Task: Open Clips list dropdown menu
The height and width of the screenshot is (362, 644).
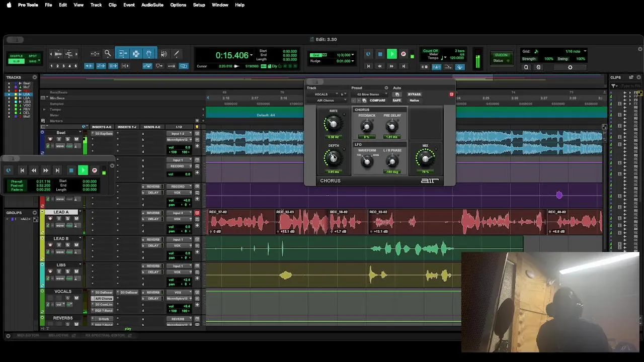Action: tap(639, 77)
